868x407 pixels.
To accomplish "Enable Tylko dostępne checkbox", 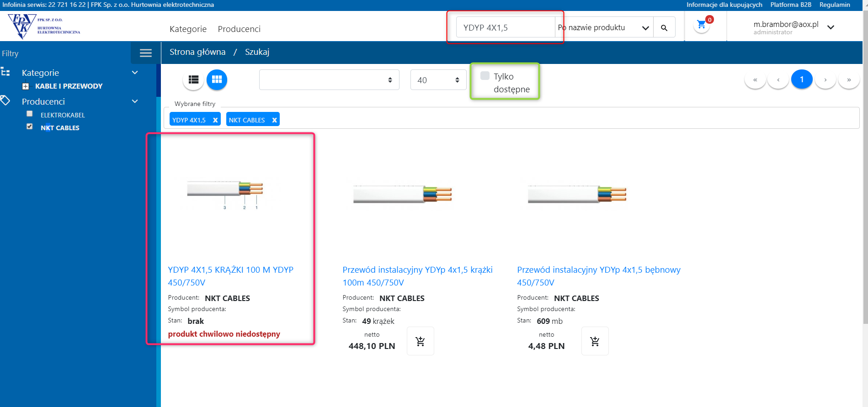I will [485, 76].
